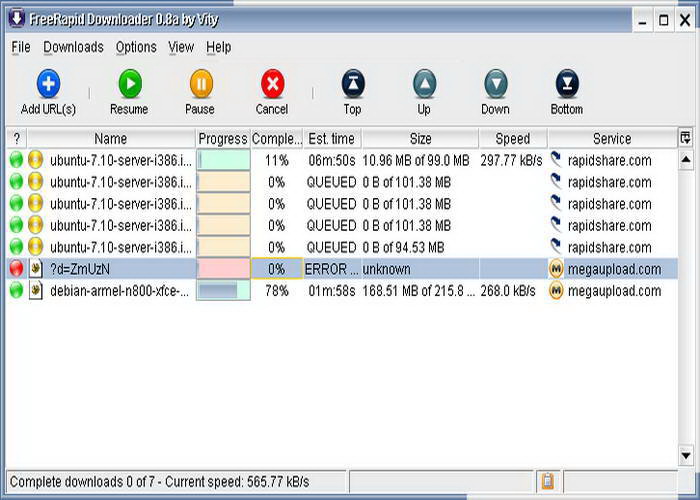Move selected download Down in queue
Screen dimensions: 700x500
pyautogui.click(x=496, y=84)
